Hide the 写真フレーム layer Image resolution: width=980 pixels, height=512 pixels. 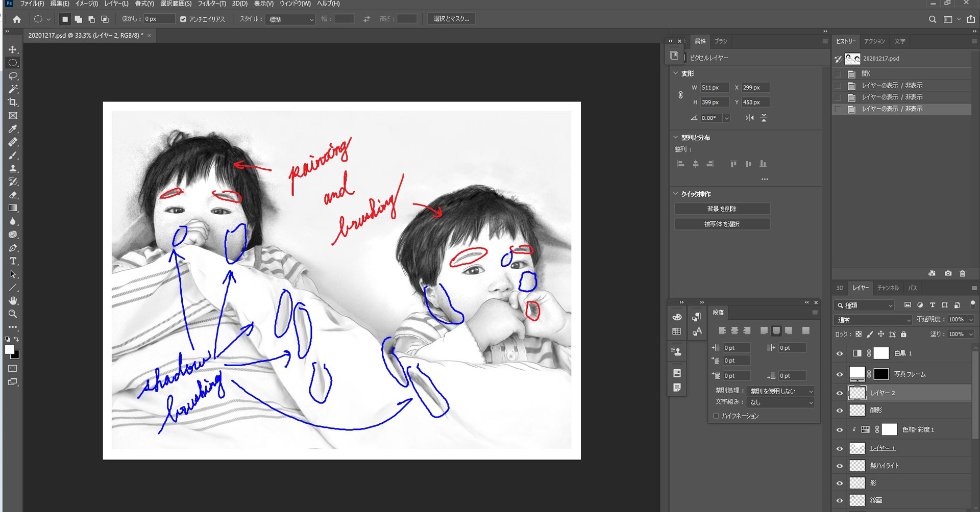pyautogui.click(x=840, y=374)
